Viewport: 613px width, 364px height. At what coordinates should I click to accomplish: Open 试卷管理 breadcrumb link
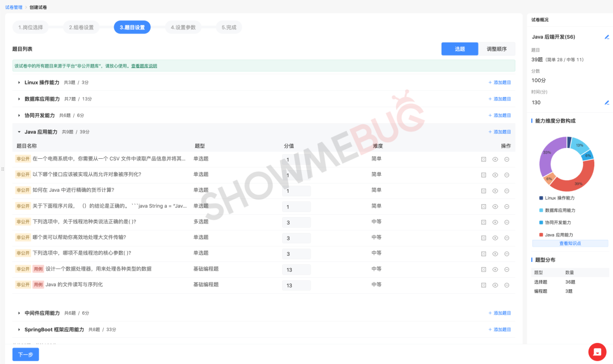(x=14, y=7)
